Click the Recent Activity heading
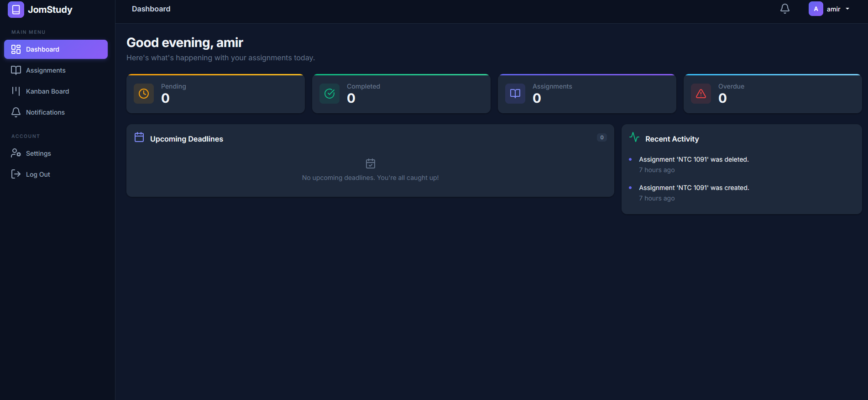The height and width of the screenshot is (400, 868). [672, 139]
